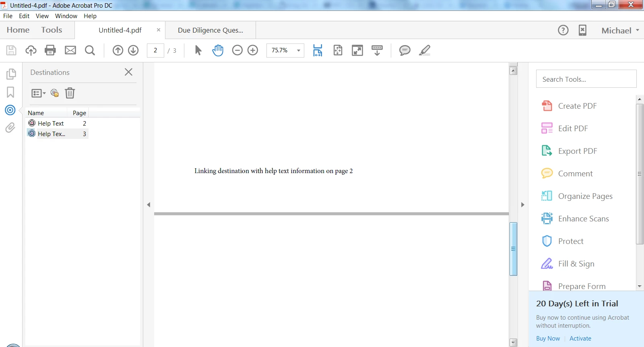Open Page Thumbnails panel icon

(11, 74)
